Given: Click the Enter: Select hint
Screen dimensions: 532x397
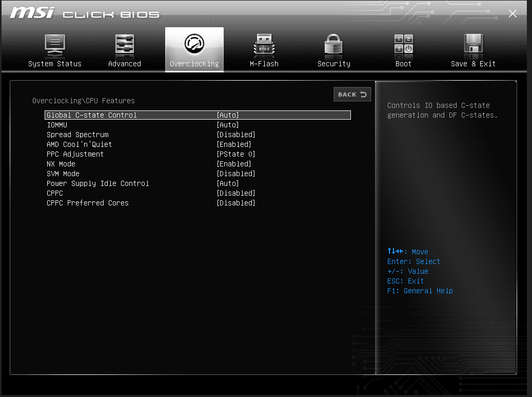Looking at the screenshot, I should [413, 261].
